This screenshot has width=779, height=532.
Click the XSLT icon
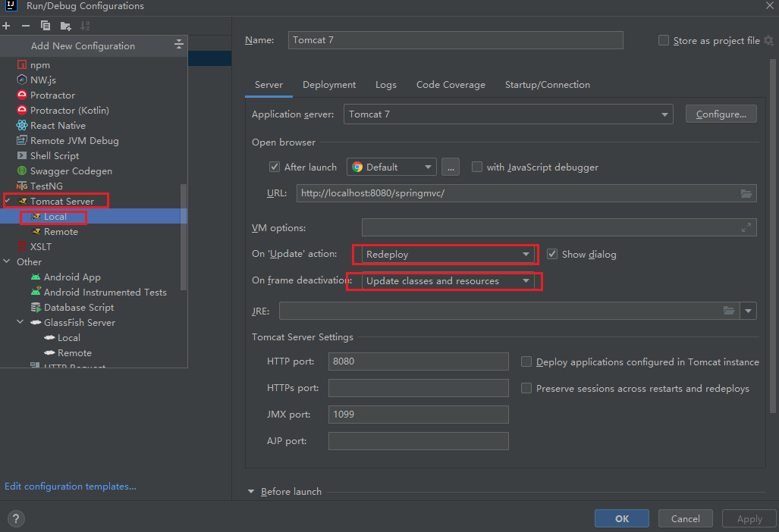[x=22, y=246]
